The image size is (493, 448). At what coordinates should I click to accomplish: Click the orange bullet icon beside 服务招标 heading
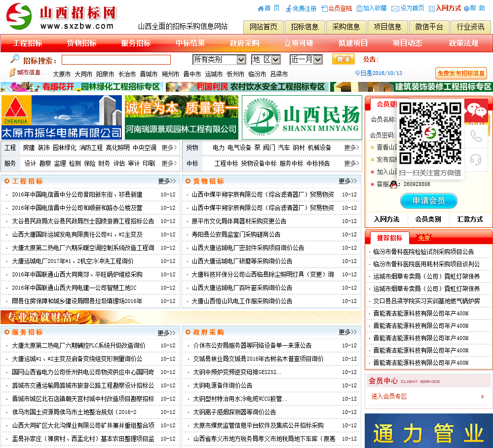(7, 332)
